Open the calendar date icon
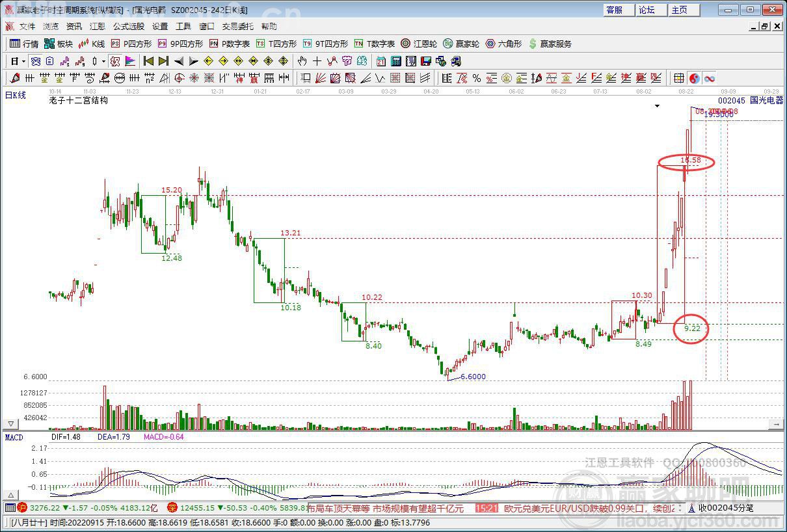 coord(381,61)
